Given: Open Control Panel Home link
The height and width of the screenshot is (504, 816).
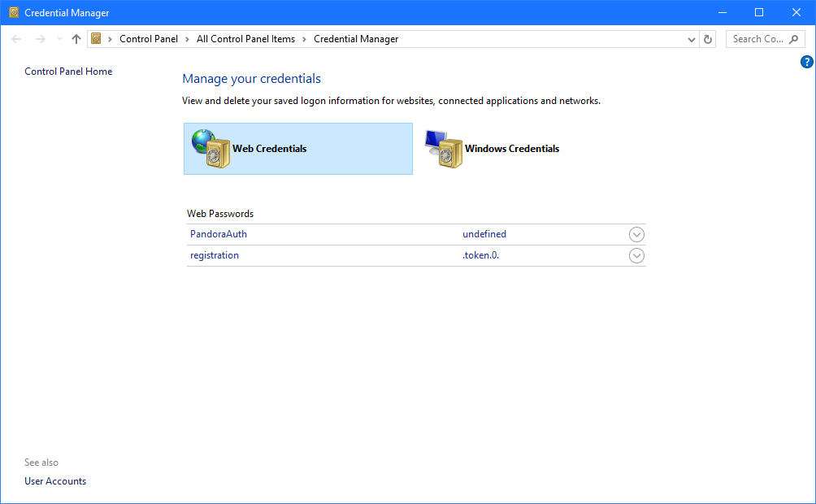Looking at the screenshot, I should pyautogui.click(x=68, y=72).
